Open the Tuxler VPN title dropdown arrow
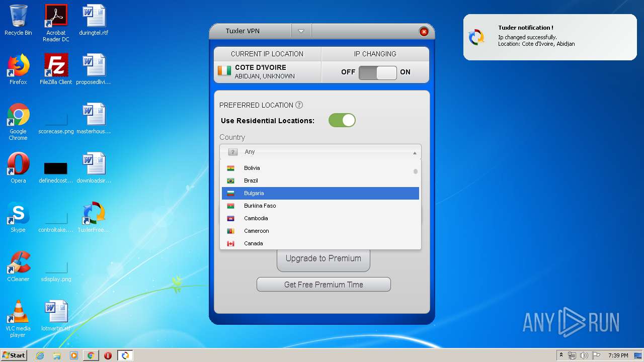The height and width of the screenshot is (362, 644). (301, 31)
